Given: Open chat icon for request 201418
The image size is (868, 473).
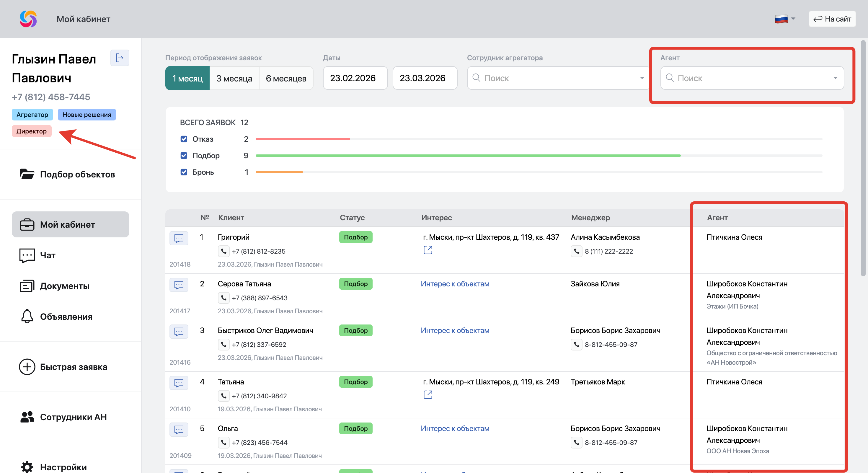Looking at the screenshot, I should [179, 238].
